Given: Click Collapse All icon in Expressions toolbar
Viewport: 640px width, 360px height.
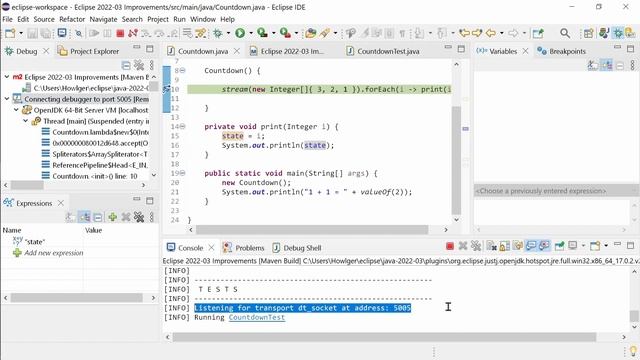Looking at the screenshot, I should click(x=98, y=217).
